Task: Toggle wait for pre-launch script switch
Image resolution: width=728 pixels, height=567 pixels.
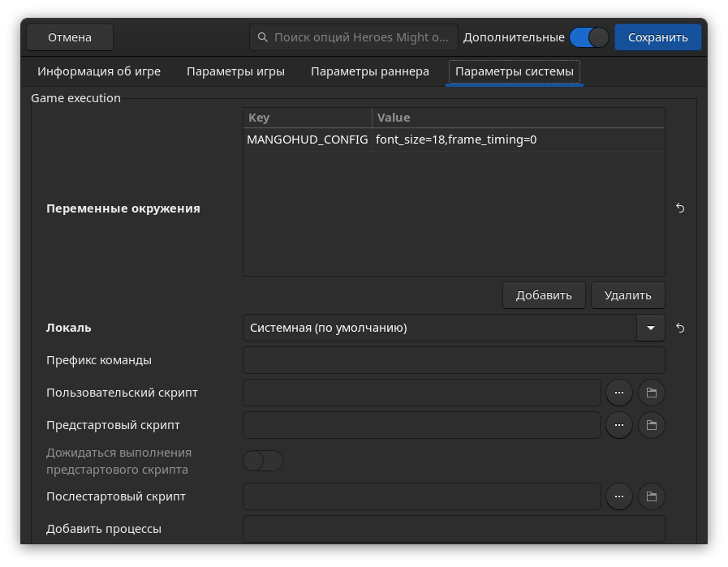Action: point(263,461)
